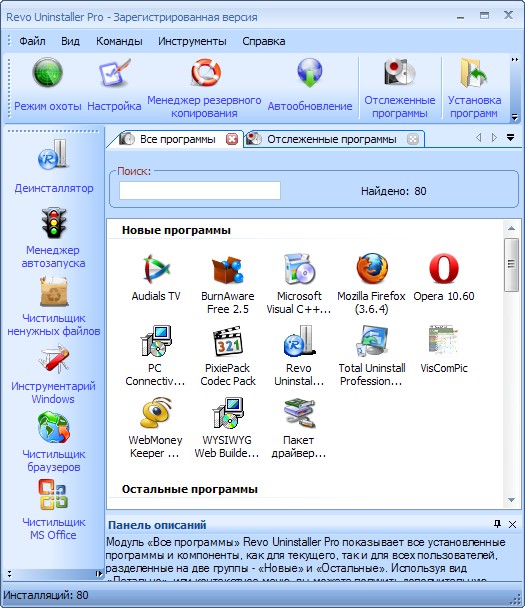Viewport: 525px width, 608px height.
Task: Open the Справка menu
Action: coord(264,41)
